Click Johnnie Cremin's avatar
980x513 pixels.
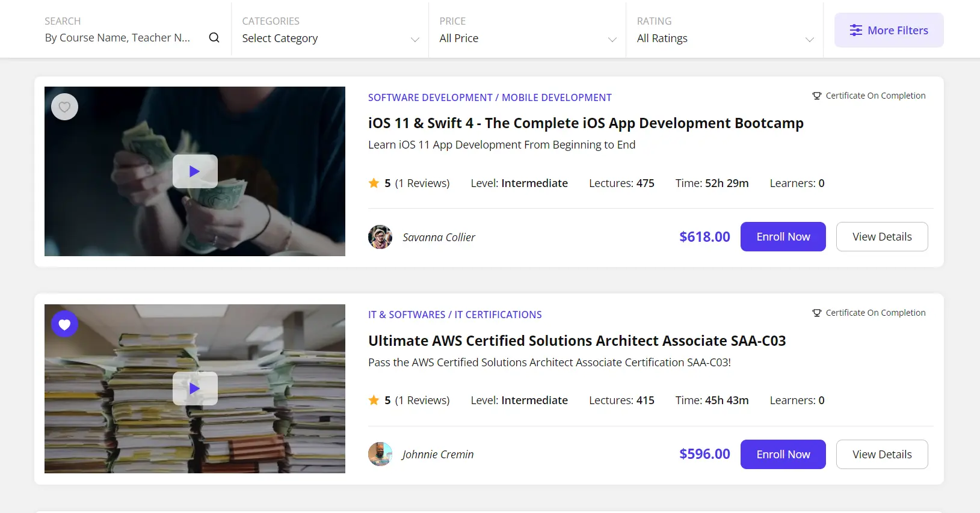(x=380, y=454)
